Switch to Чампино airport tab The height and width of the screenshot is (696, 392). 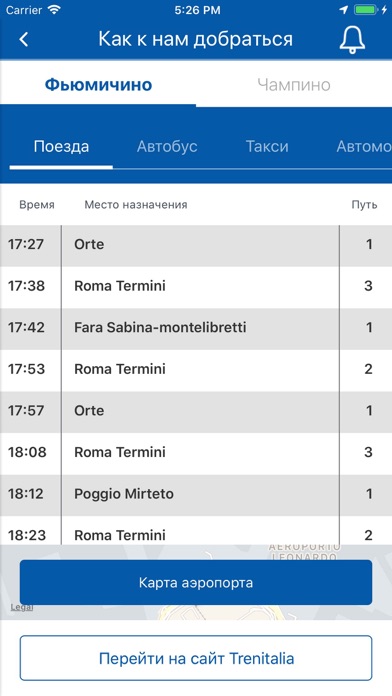coord(294,84)
